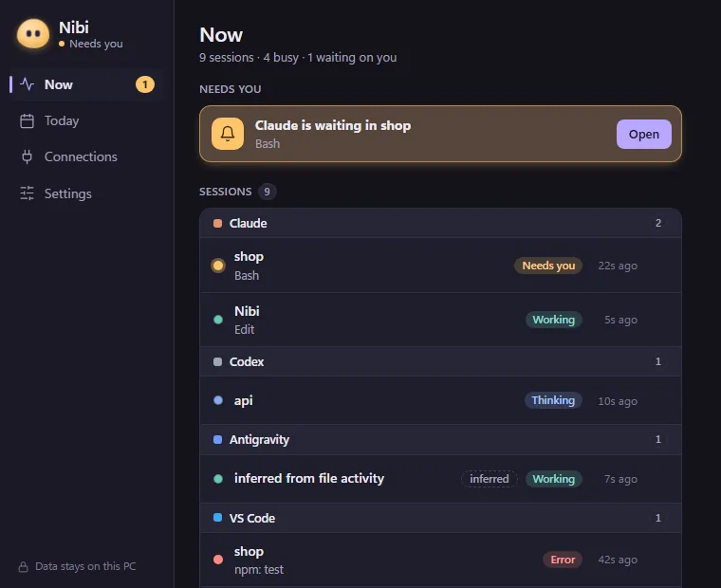This screenshot has height=588, width=721.
Task: Click the 5s ago timestamp
Action: (620, 320)
